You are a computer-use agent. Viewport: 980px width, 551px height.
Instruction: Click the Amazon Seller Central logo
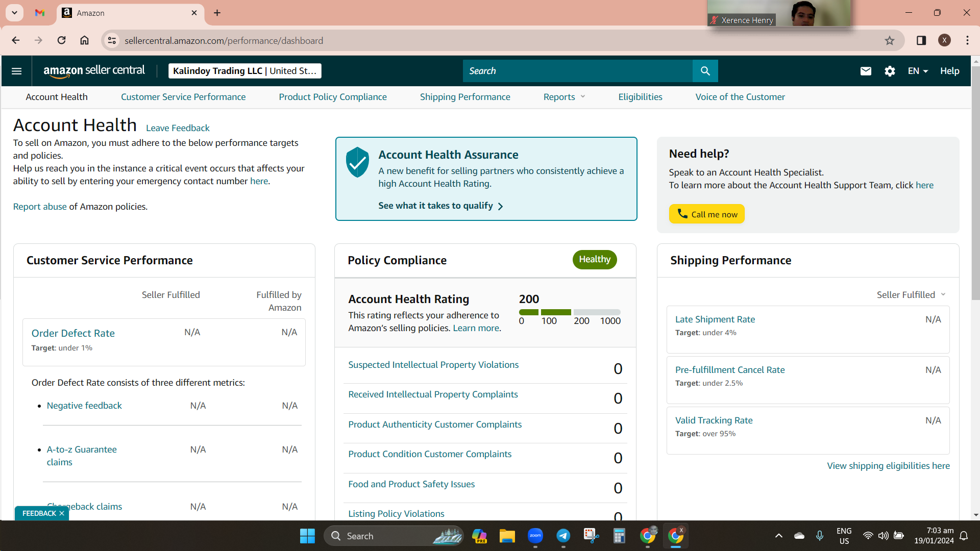[x=94, y=71]
